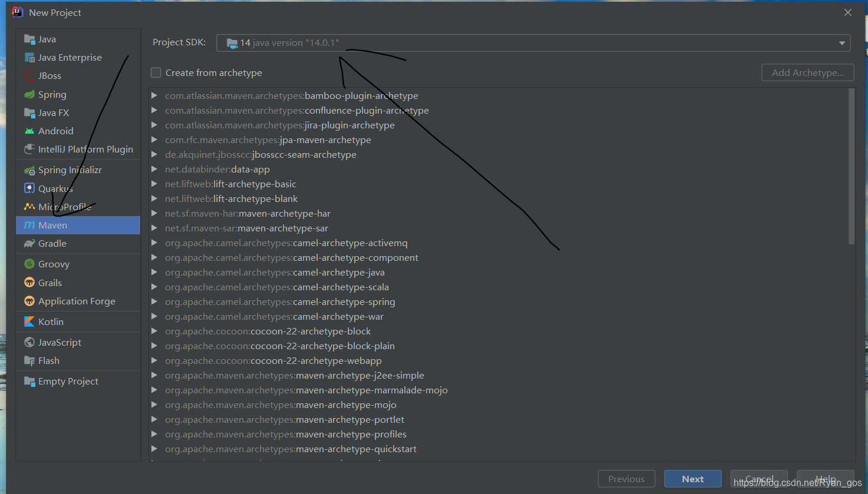Viewport: 868px width, 494px height.
Task: Select Java Enterprise project type
Action: point(78,58)
